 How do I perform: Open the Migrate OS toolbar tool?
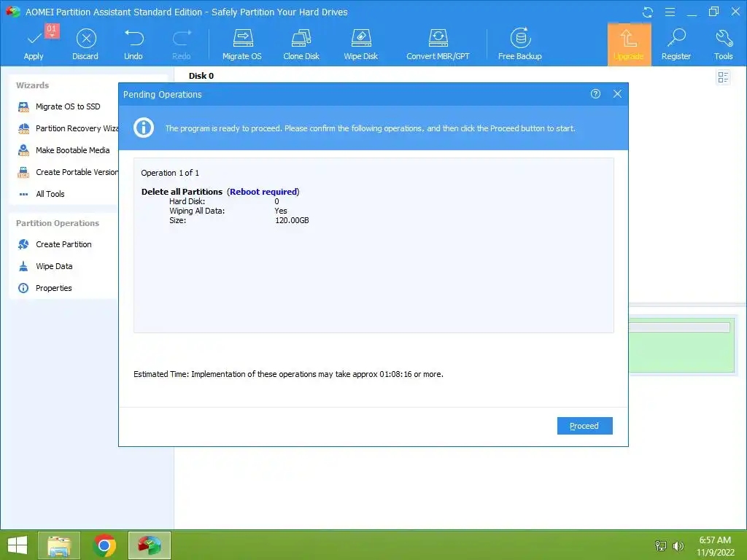click(x=242, y=44)
